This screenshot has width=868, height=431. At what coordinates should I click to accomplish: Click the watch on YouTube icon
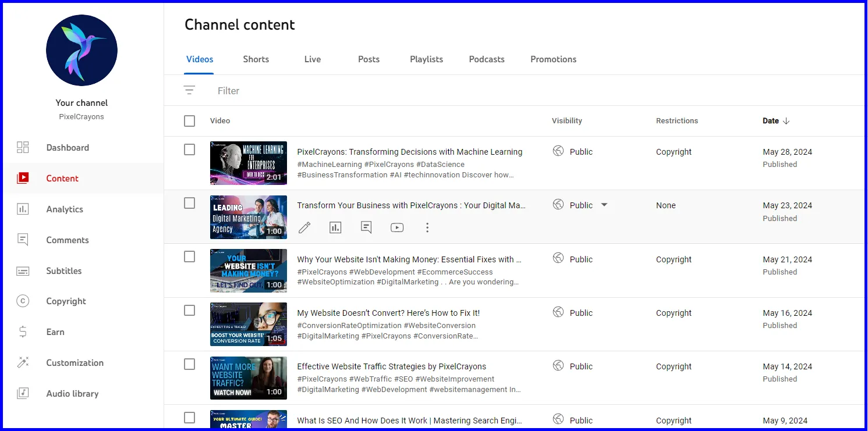[x=397, y=227]
